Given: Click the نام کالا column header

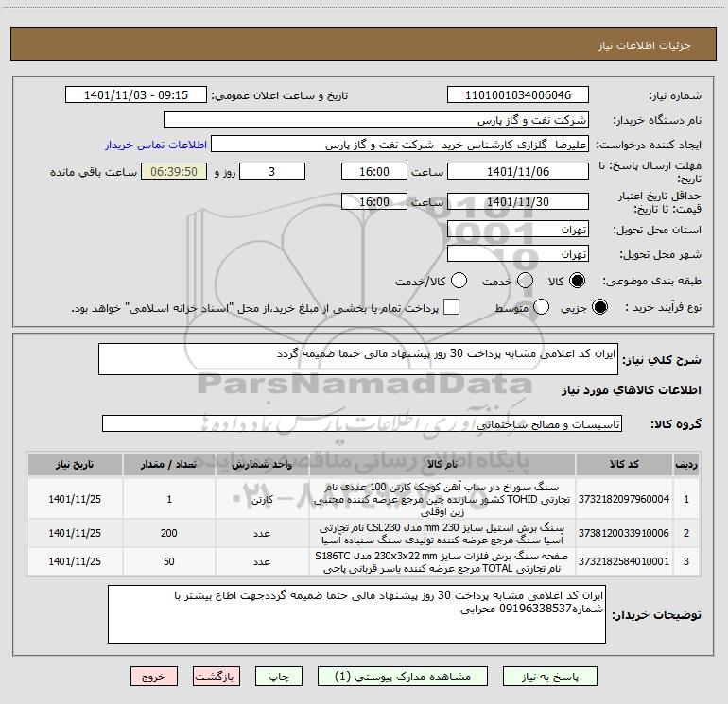Looking at the screenshot, I should coord(442,465).
